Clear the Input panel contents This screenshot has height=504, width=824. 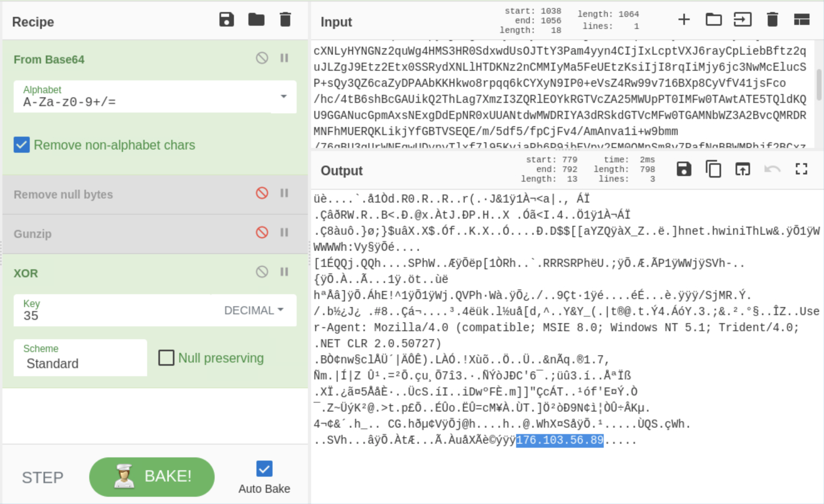(x=772, y=19)
